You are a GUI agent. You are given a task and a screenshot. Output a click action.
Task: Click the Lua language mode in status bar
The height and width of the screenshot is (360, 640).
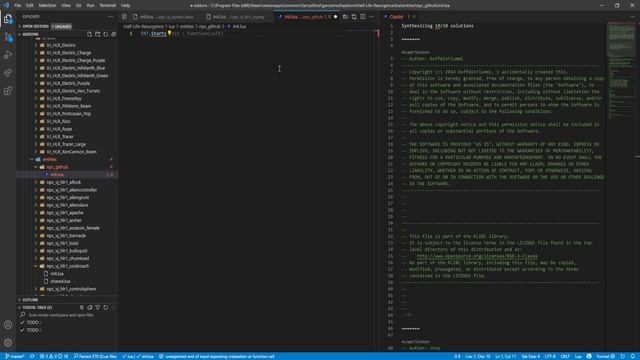[578, 356]
